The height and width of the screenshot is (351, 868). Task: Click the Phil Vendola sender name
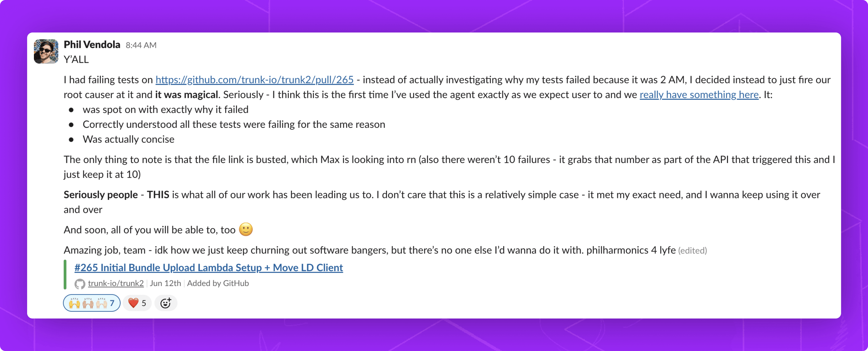(x=92, y=45)
